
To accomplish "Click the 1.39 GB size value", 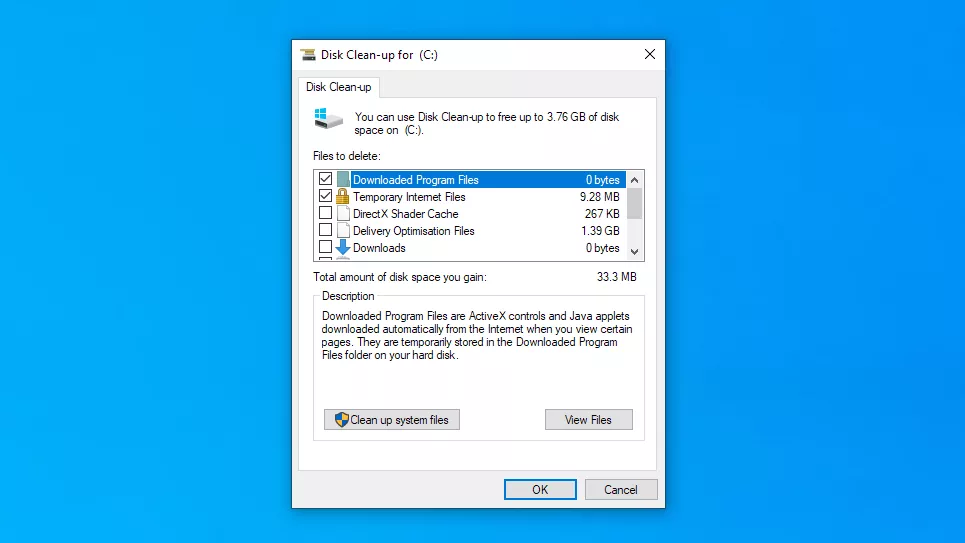I will coord(600,231).
